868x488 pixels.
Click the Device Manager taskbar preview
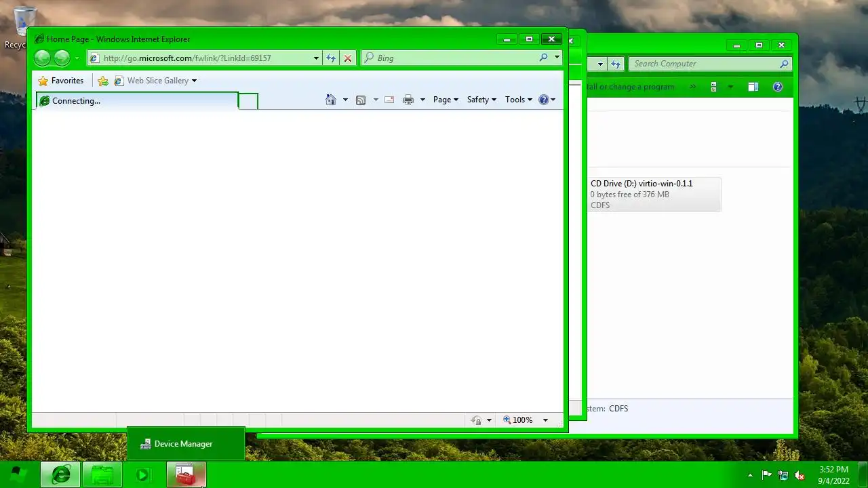[x=185, y=444]
